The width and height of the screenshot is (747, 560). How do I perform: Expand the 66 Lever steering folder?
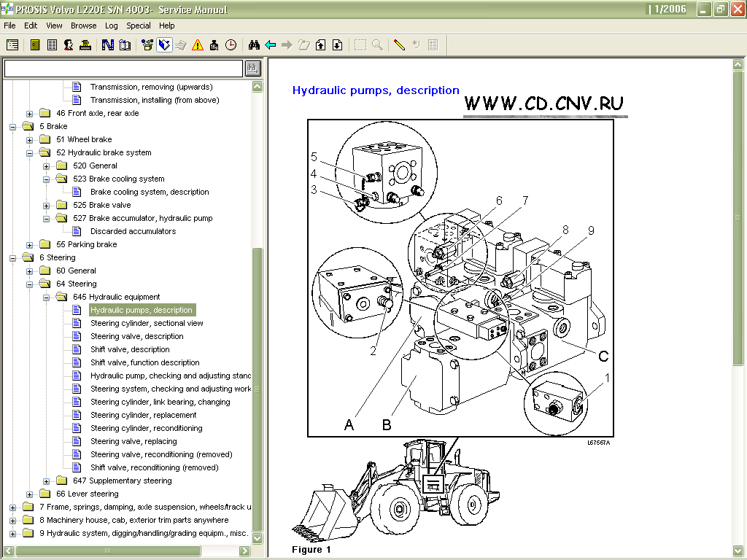tap(29, 495)
